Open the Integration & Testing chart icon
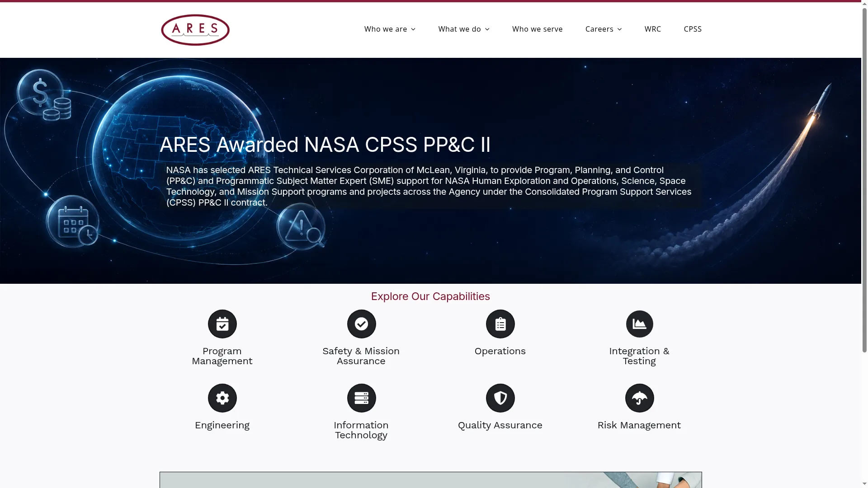 pos(639,324)
